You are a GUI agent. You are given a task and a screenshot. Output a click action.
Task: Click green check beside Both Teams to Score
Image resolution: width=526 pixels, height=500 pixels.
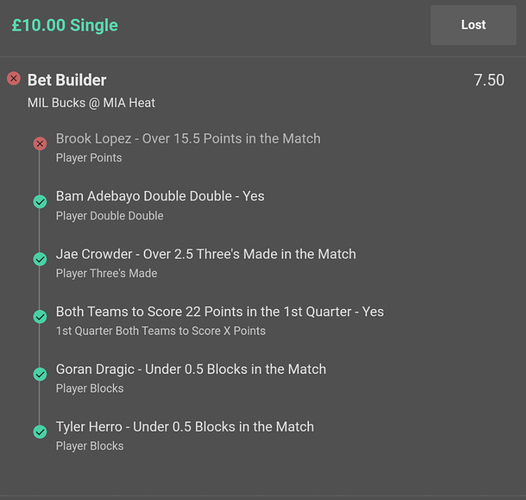coord(40,317)
